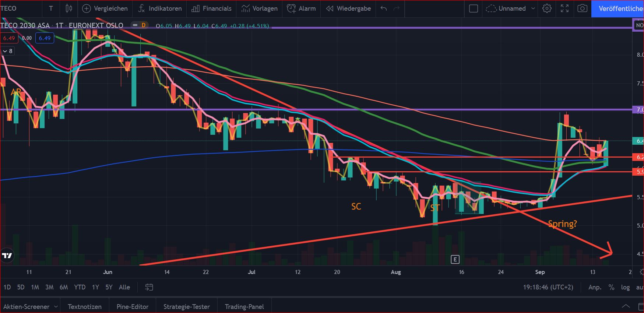Screen dimensions: 644x313
Task: Open the T interval dropdown
Action: (x=51, y=8)
